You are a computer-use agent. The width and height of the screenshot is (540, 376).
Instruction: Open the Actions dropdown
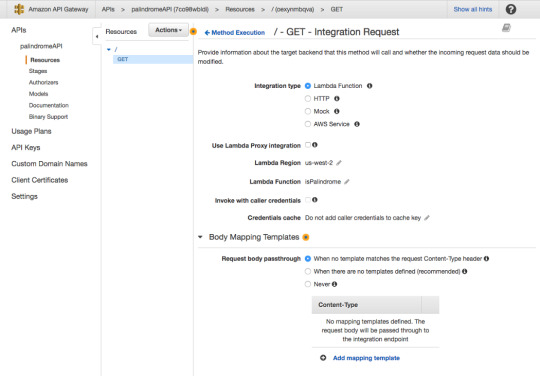168,30
